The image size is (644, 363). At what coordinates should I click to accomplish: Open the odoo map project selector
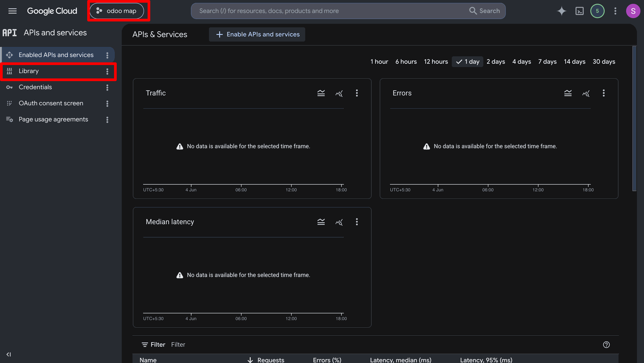tap(117, 11)
